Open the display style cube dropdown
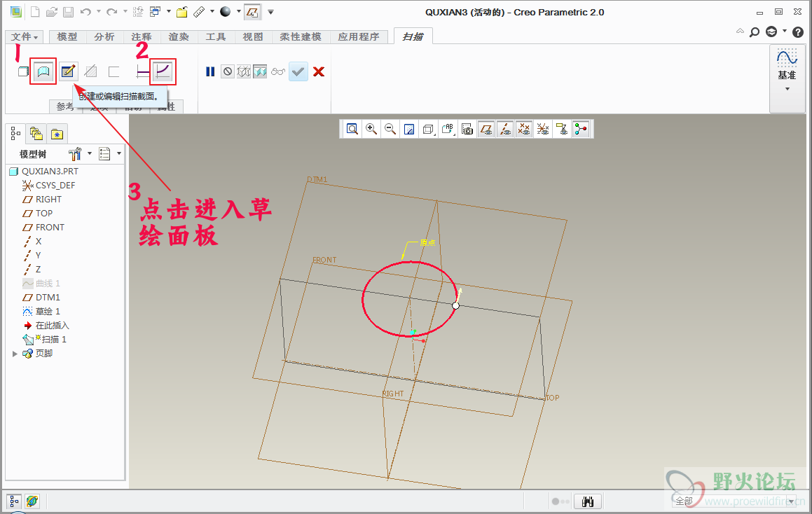This screenshot has width=812, height=514. (428, 129)
